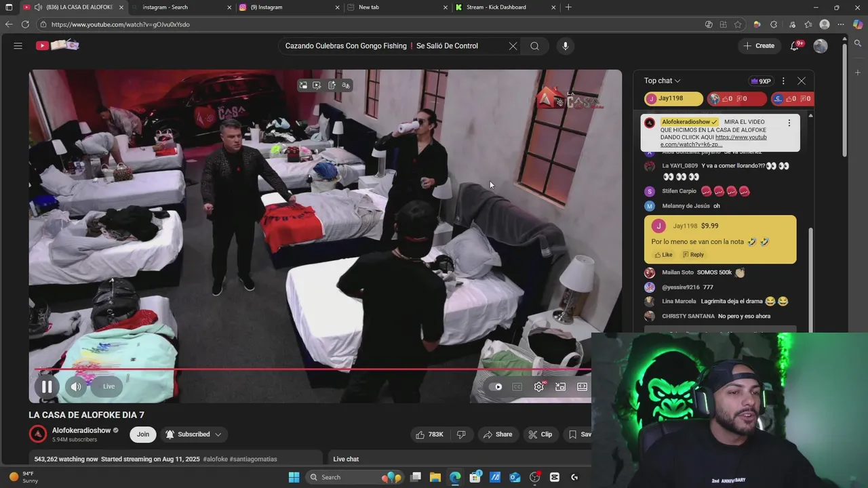The image size is (868, 488).
Task: Start voice search with microphone
Action: click(566, 46)
